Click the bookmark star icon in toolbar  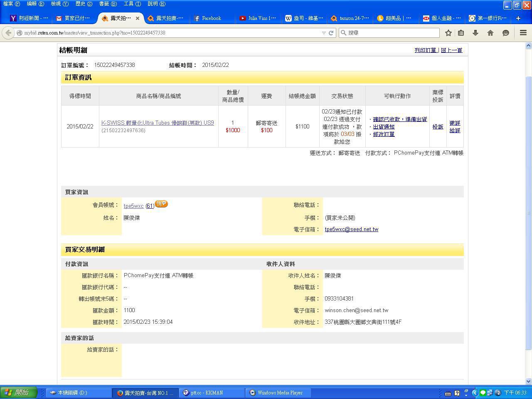448,33
